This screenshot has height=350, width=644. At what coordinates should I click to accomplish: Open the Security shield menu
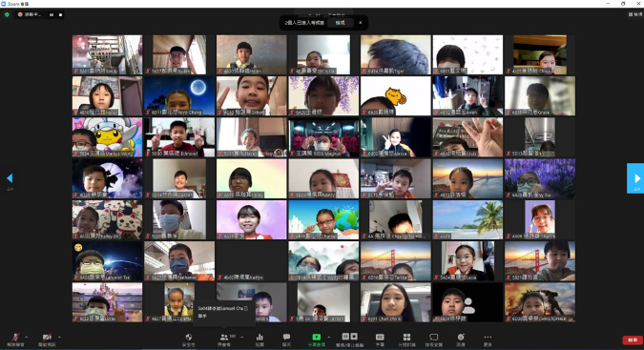pyautogui.click(x=189, y=340)
